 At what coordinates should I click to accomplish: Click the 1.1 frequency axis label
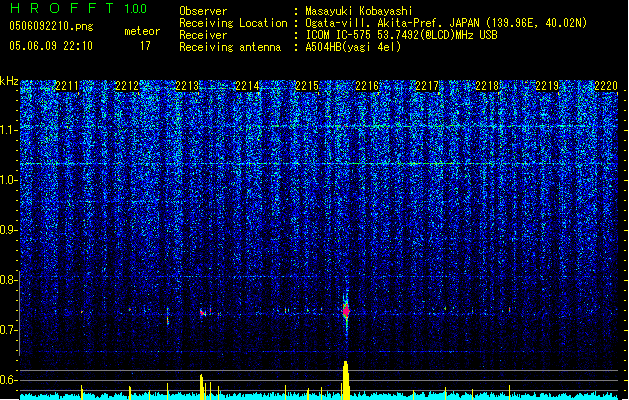click(8, 130)
